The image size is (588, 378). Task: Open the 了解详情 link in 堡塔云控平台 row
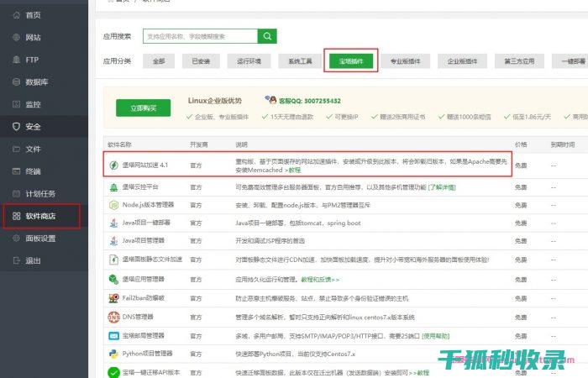[x=442, y=187]
